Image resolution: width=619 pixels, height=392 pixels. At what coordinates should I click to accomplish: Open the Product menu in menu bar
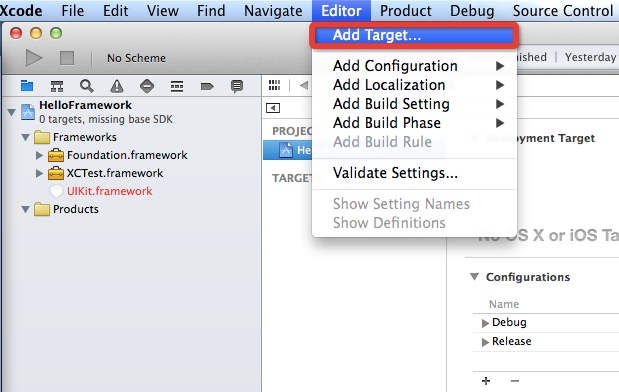[405, 11]
